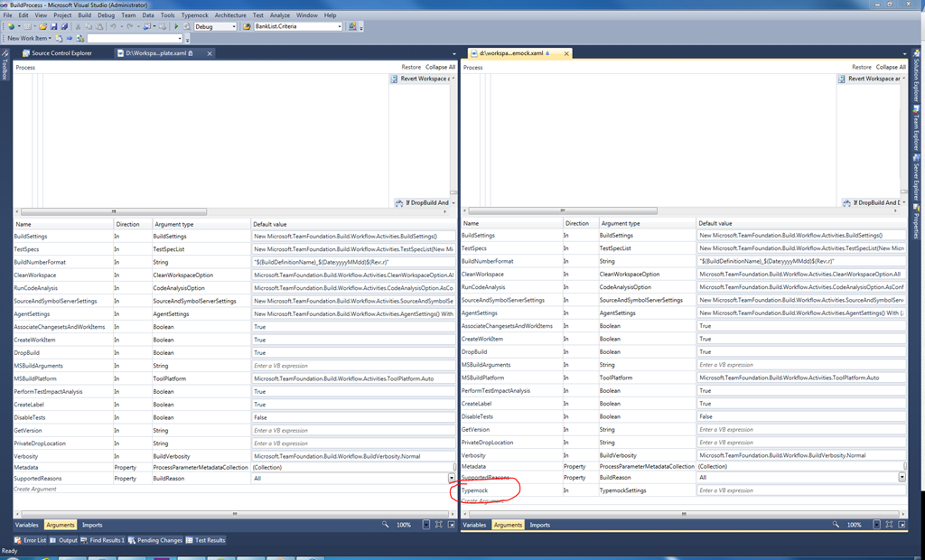Image resolution: width=925 pixels, height=560 pixels.
Task: Click Restore in the right designer
Action: point(861,67)
